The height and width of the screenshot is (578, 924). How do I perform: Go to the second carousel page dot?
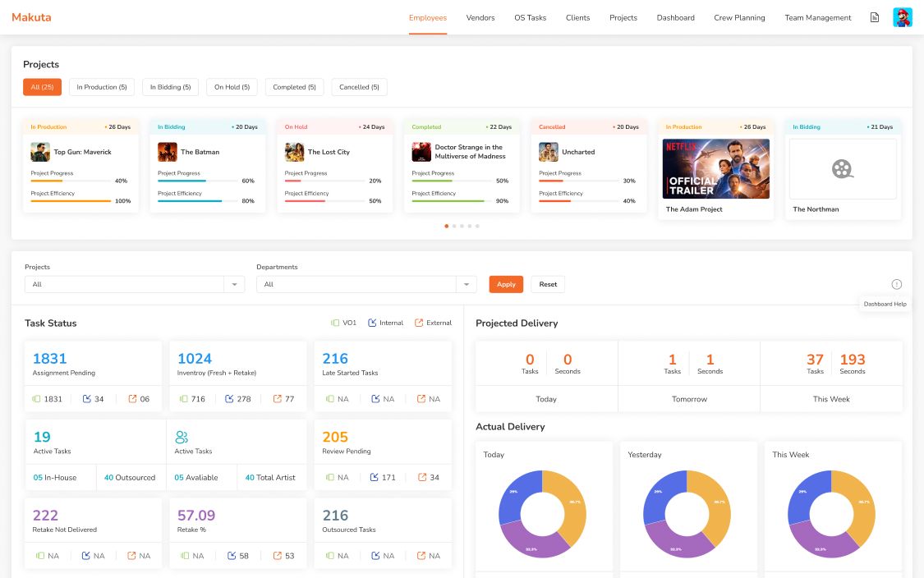coord(454,227)
